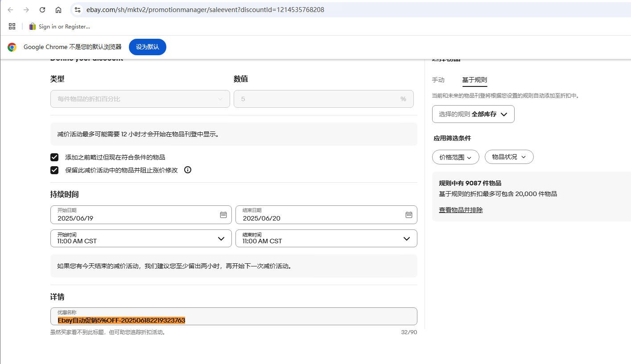Click the 32/90 character counter

409,332
